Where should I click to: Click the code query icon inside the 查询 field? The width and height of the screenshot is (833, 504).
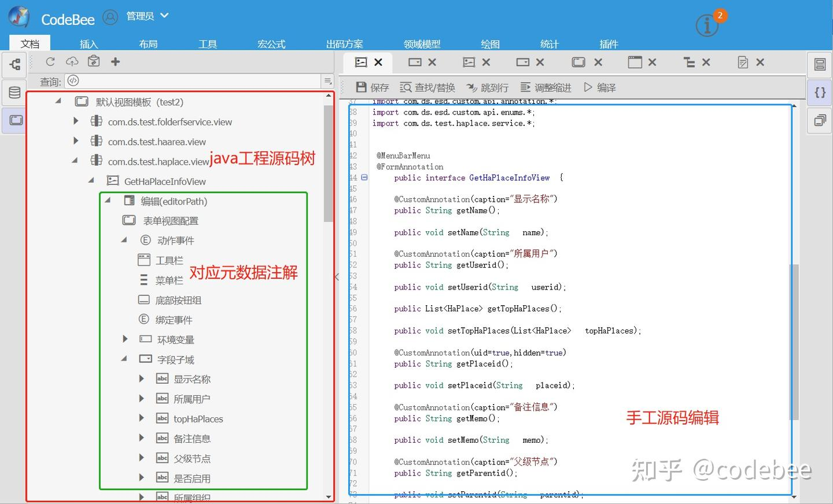click(73, 81)
